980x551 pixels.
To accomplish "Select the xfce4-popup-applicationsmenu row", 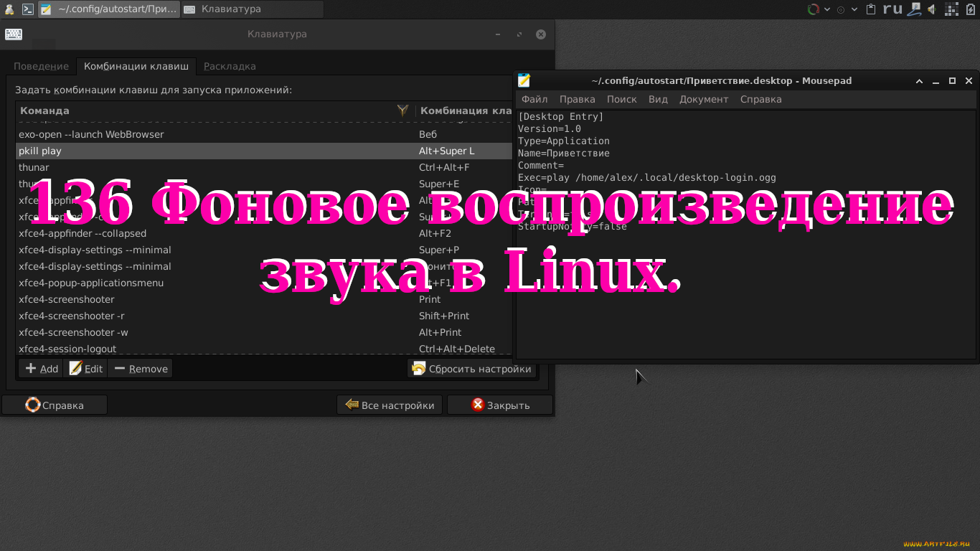I will point(264,283).
